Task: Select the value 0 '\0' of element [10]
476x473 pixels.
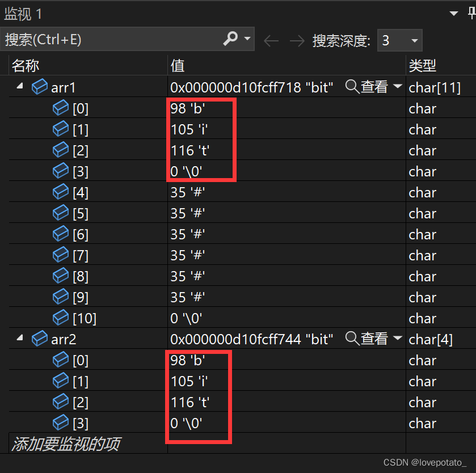Action: tap(186, 318)
